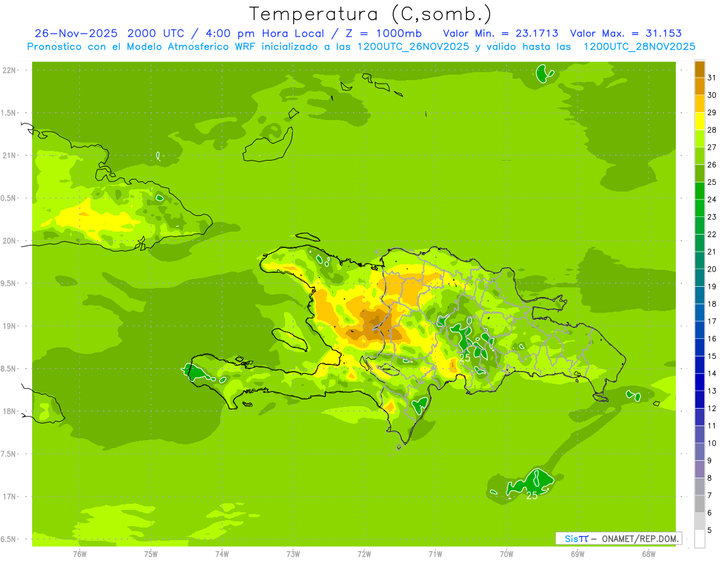The image size is (728, 562).
Task: Select the '26-Nov-2025 2000 UTC' date text
Action: pos(110,33)
